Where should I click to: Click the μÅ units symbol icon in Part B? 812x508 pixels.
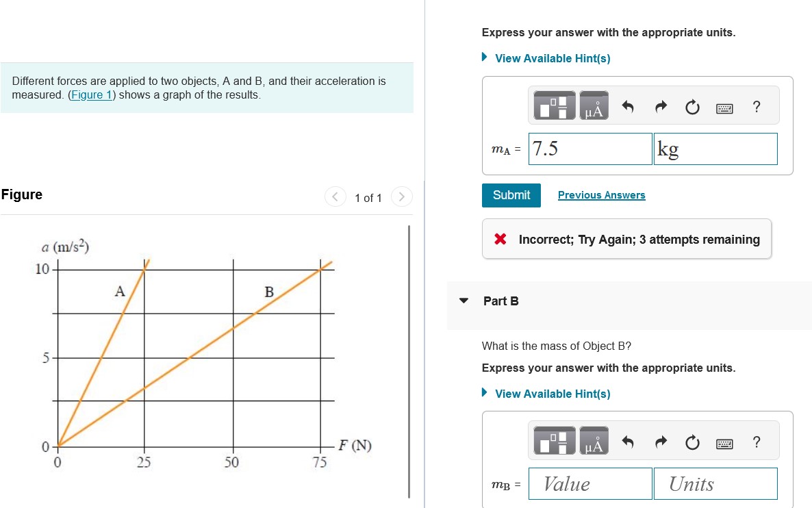pyautogui.click(x=593, y=442)
